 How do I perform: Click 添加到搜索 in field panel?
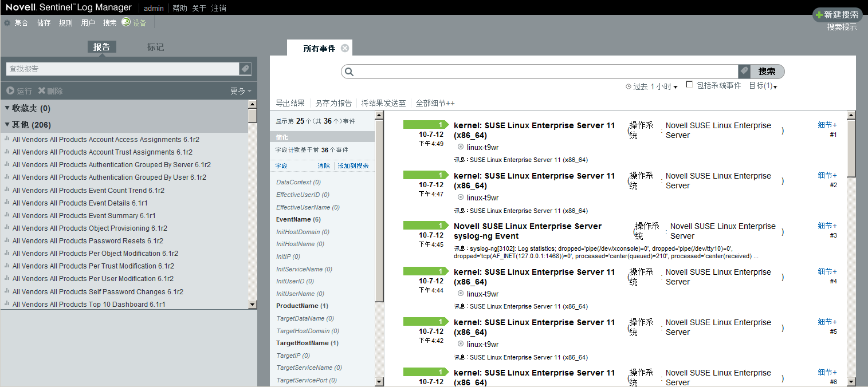point(353,166)
